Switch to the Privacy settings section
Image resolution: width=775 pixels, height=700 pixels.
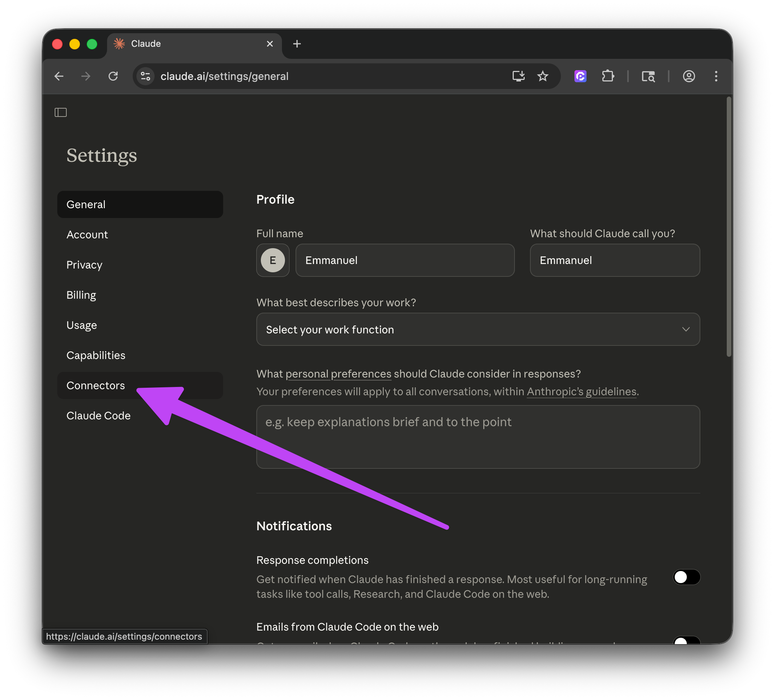tap(84, 265)
